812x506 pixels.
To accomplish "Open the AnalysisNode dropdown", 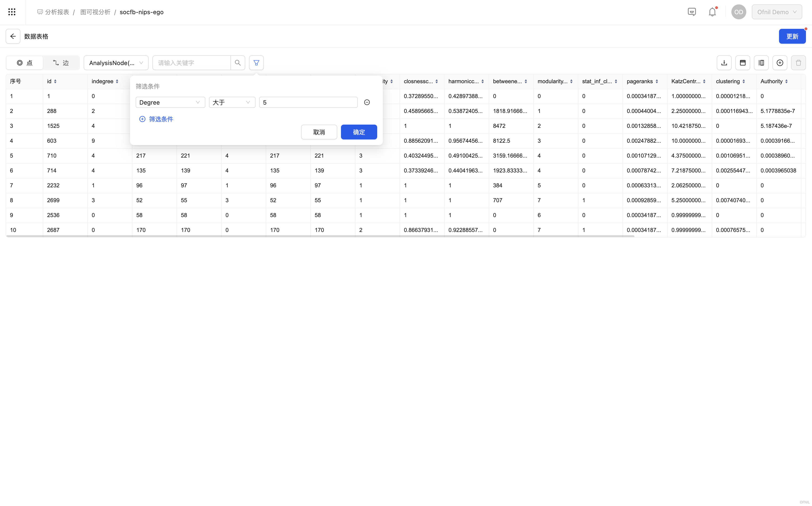I will (116, 63).
